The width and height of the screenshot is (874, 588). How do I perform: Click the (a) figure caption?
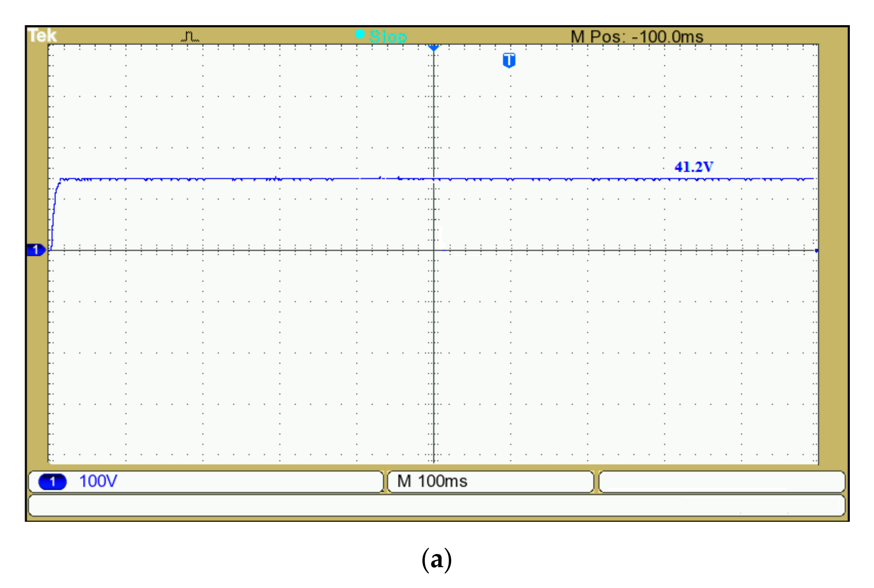click(x=436, y=560)
